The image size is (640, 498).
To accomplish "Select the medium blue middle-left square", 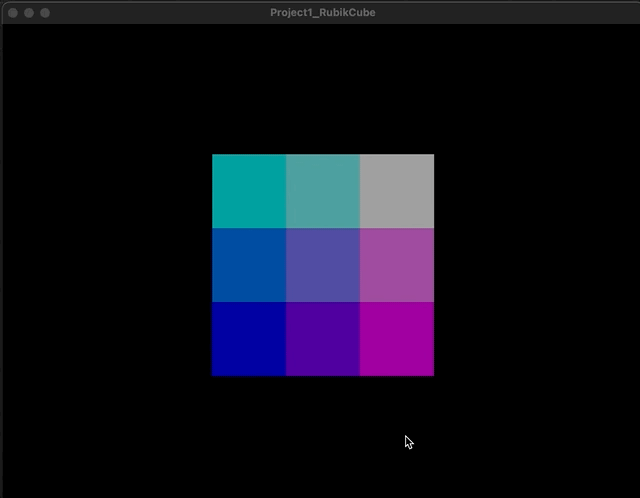I will click(249, 265).
